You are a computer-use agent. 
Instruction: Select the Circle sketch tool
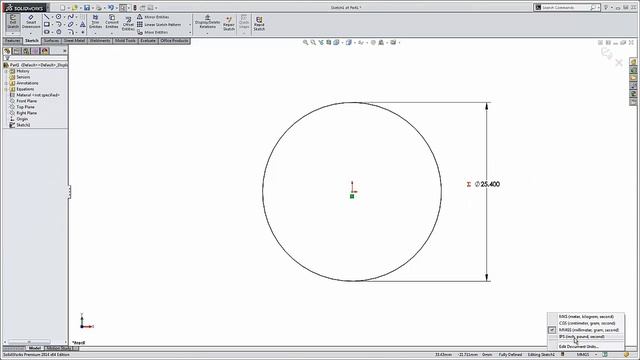[x=59, y=17]
